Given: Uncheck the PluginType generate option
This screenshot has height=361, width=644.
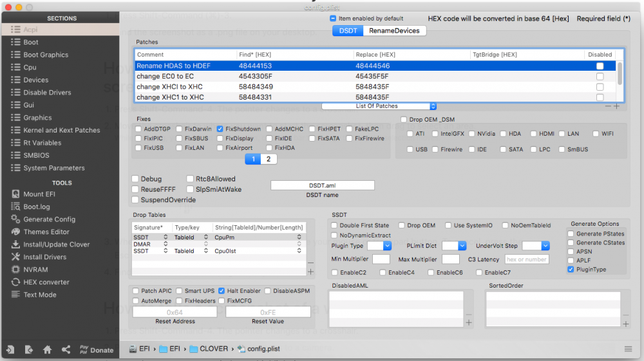Looking at the screenshot, I should tap(571, 270).
